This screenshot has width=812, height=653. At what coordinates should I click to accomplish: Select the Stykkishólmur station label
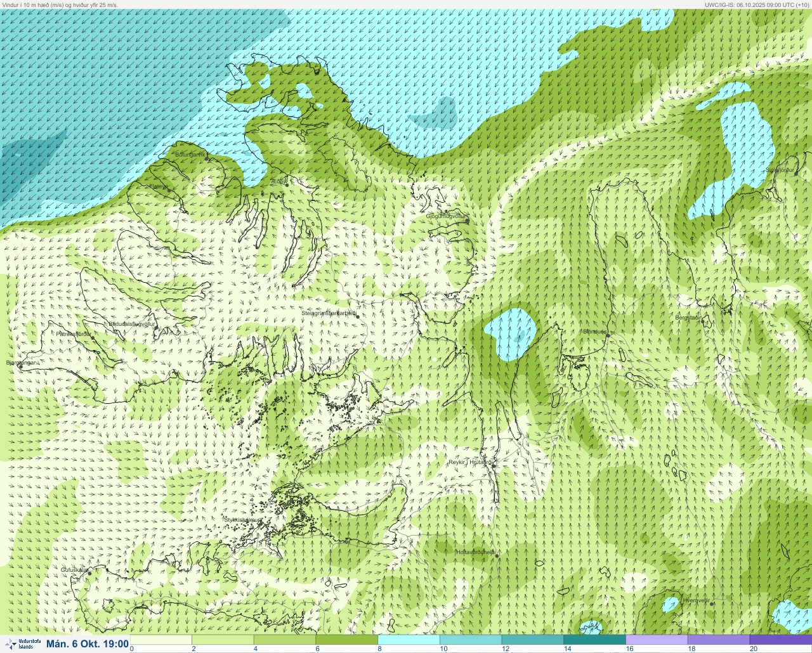tap(243, 520)
